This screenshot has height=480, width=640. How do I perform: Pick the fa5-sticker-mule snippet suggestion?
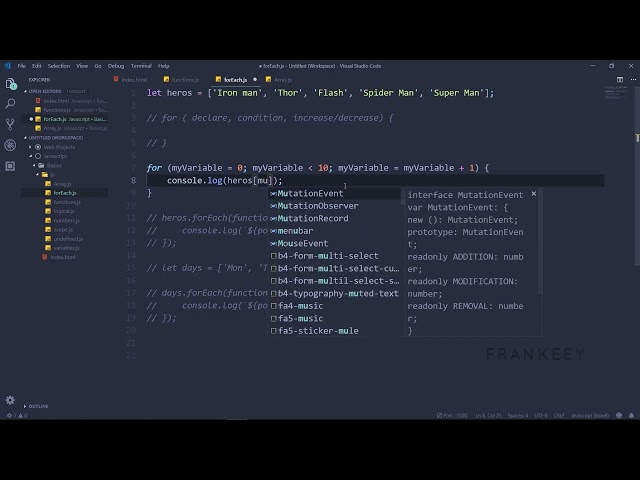point(334,331)
